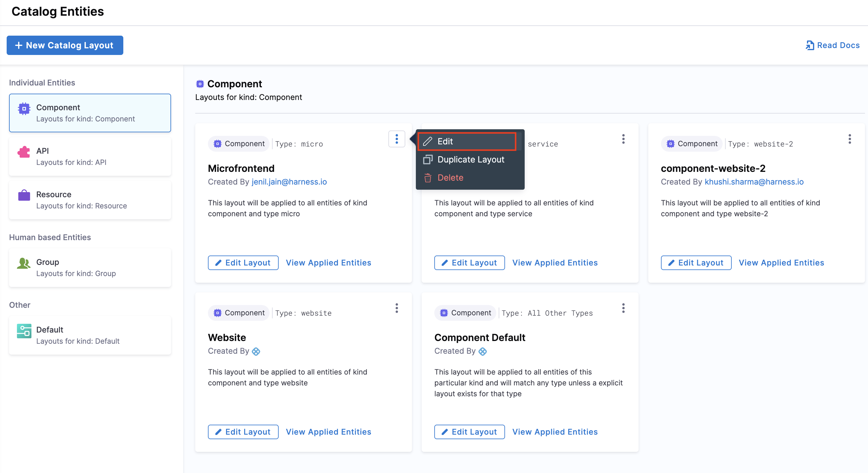The image size is (868, 473).
Task: Click Delete in the context menu
Action: pyautogui.click(x=450, y=178)
